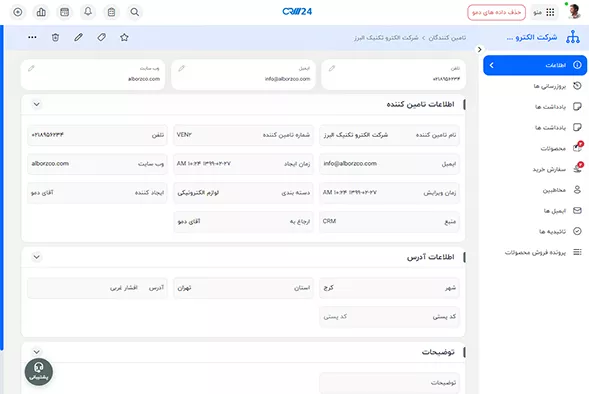Click تامین کنندگان breadcrumb link

pyautogui.click(x=447, y=38)
